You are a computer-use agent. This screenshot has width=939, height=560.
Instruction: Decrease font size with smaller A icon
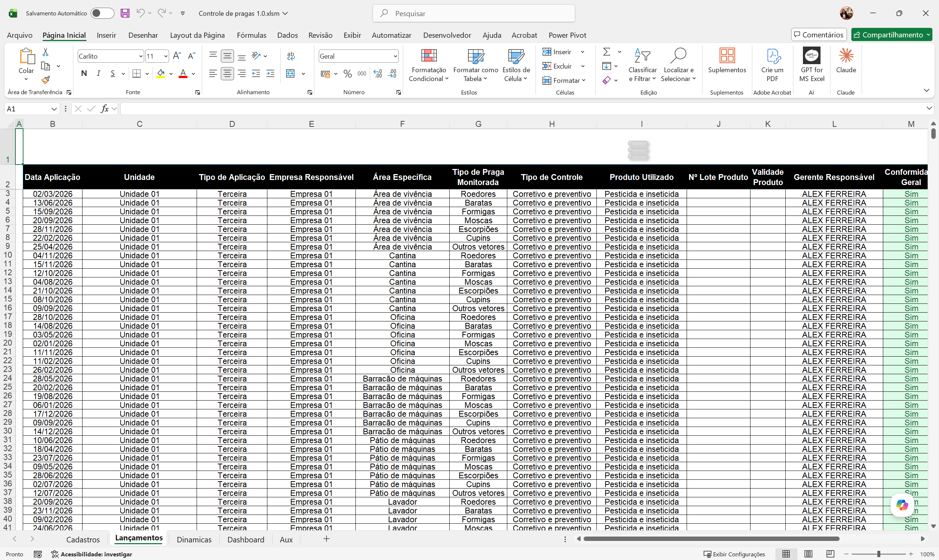pyautogui.click(x=191, y=56)
